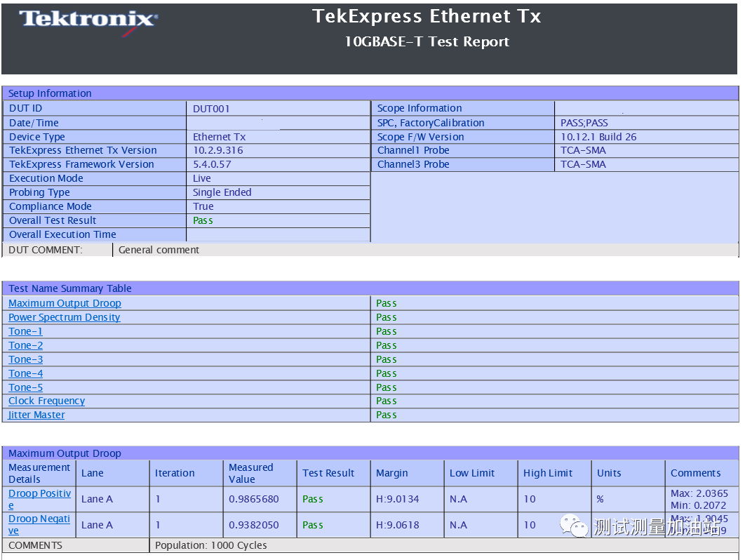Click the Population: 1000 Cycles comment
The width and height of the screenshot is (745, 560).
point(211,545)
